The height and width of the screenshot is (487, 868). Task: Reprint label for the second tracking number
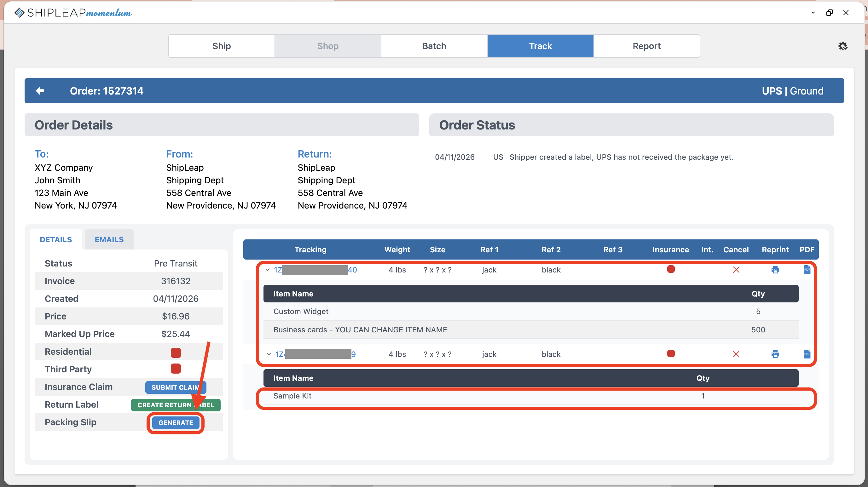775,354
